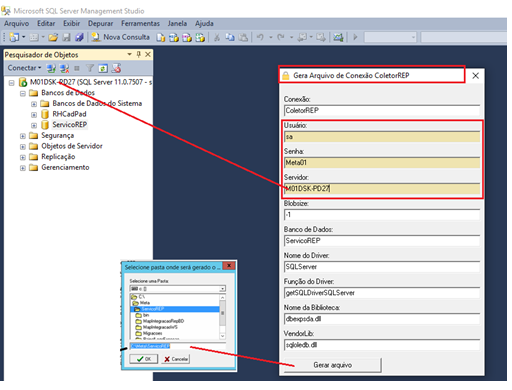Expand the Objetos de Servidor folder
The width and height of the screenshot is (512, 390).
[23, 147]
